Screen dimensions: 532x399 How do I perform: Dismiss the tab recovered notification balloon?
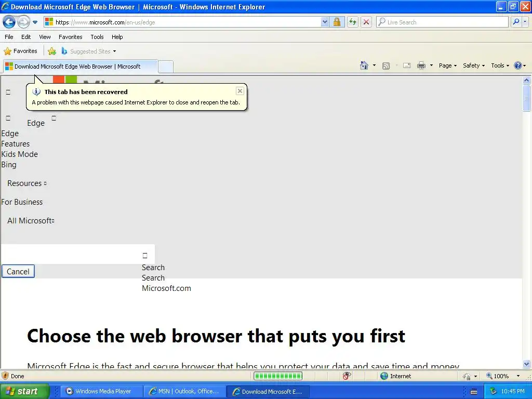click(240, 91)
